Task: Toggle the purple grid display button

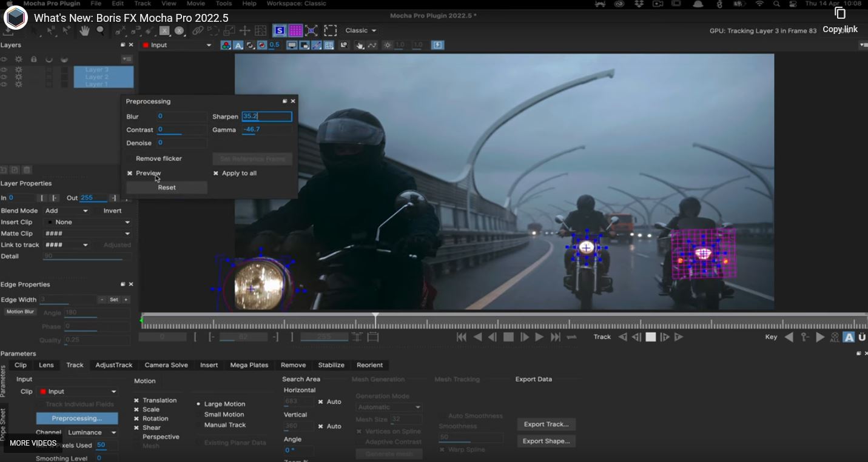Action: 295,30
